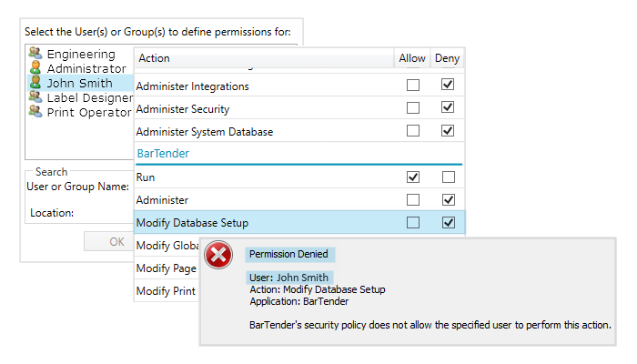Click the red Permission Denied error icon

click(x=219, y=257)
